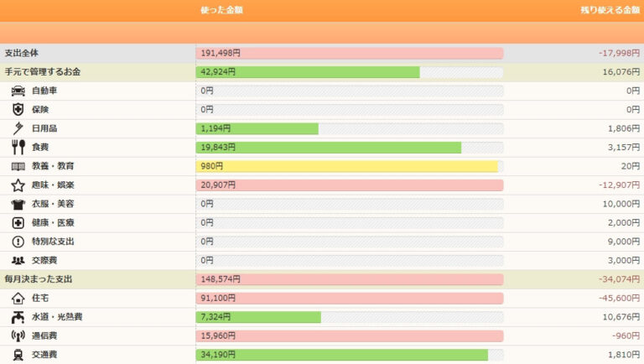Screen dimensions: 644x364
Task: Select the -34,074円 remaining amount
Action: [619, 279]
